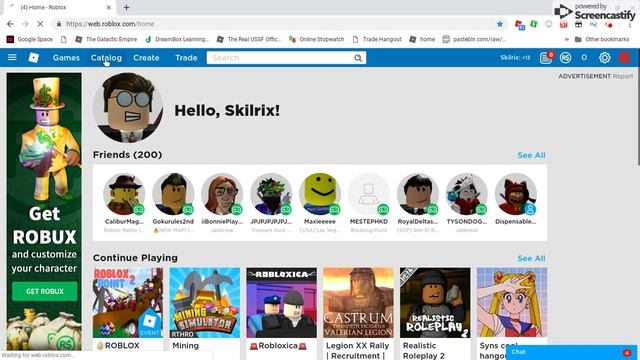Expand Other bookmarks folder
Image resolution: width=640 pixels, height=360 pixels.
tap(602, 39)
